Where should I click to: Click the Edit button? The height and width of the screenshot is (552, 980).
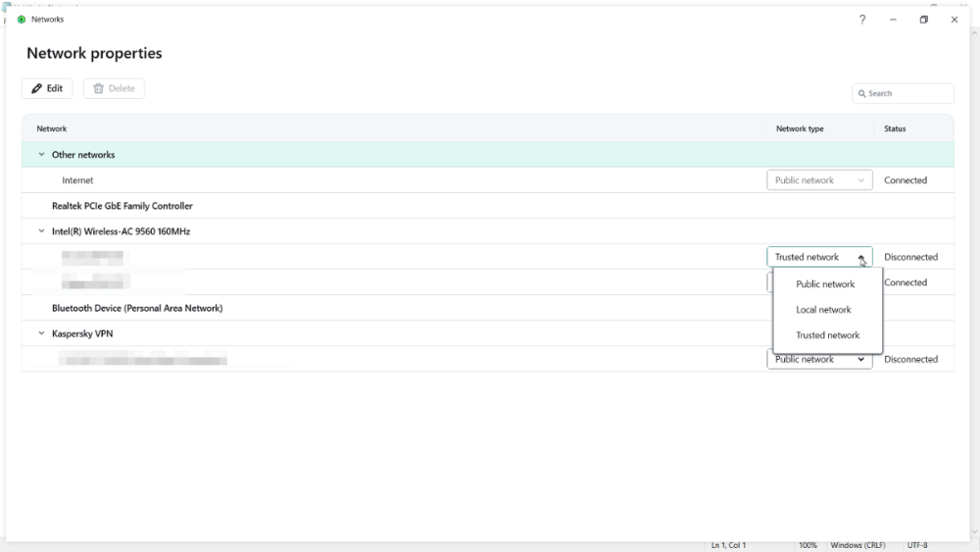coord(47,88)
